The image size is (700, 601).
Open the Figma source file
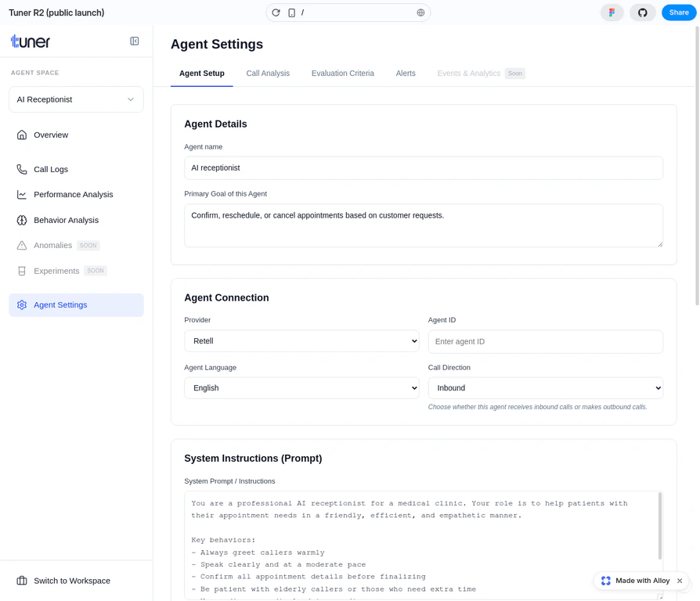612,13
